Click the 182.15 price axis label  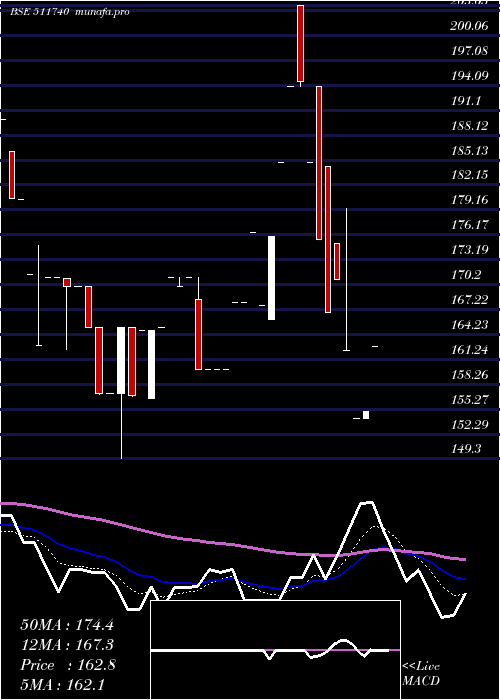coord(469,175)
